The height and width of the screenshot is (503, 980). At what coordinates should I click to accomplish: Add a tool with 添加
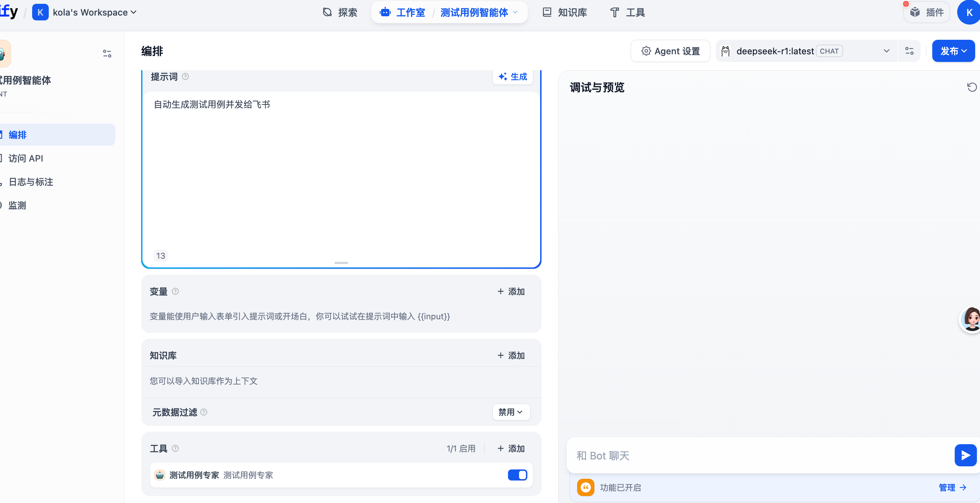click(x=511, y=449)
